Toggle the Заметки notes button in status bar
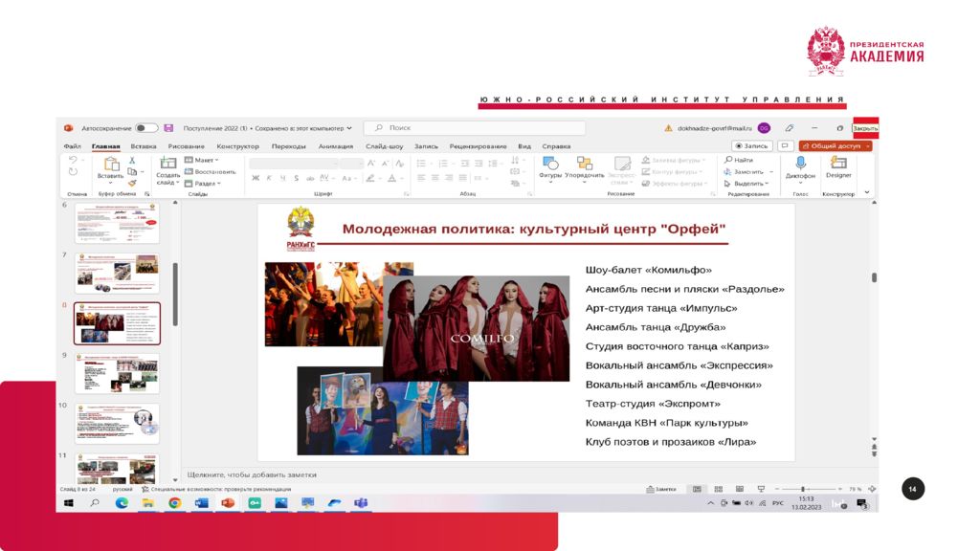The image size is (980, 551). tap(661, 489)
